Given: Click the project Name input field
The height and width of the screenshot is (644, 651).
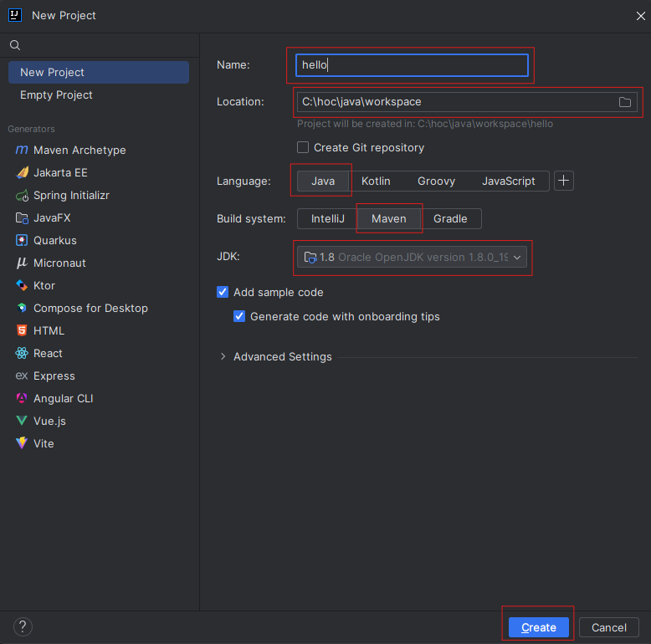Looking at the screenshot, I should (x=413, y=65).
